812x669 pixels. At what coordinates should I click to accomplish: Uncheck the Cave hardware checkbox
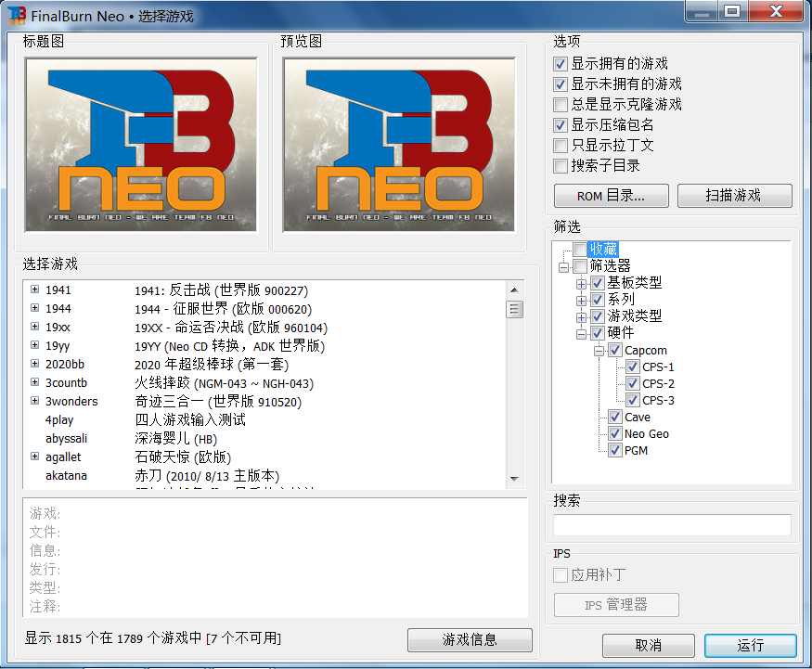(614, 417)
